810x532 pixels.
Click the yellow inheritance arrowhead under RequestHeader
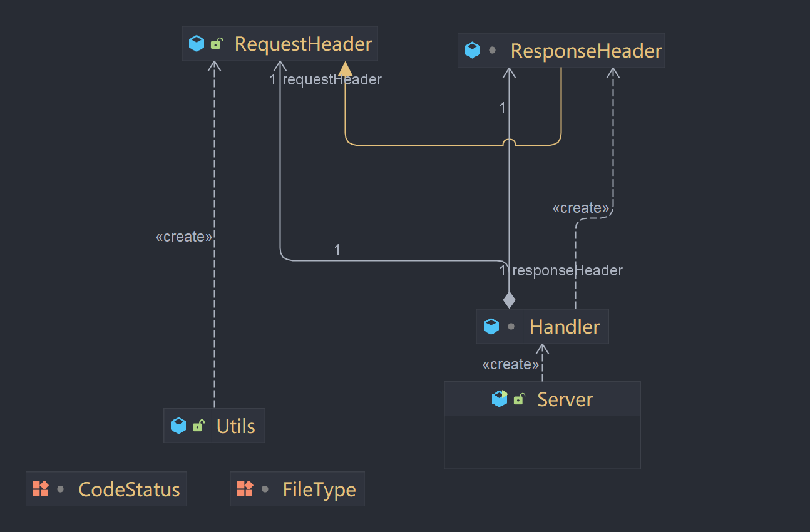[345, 69]
